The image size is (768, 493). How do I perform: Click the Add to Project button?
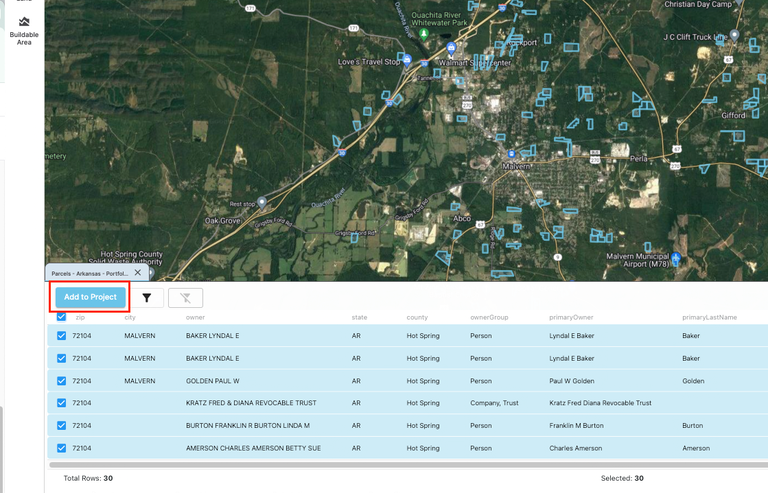90,297
